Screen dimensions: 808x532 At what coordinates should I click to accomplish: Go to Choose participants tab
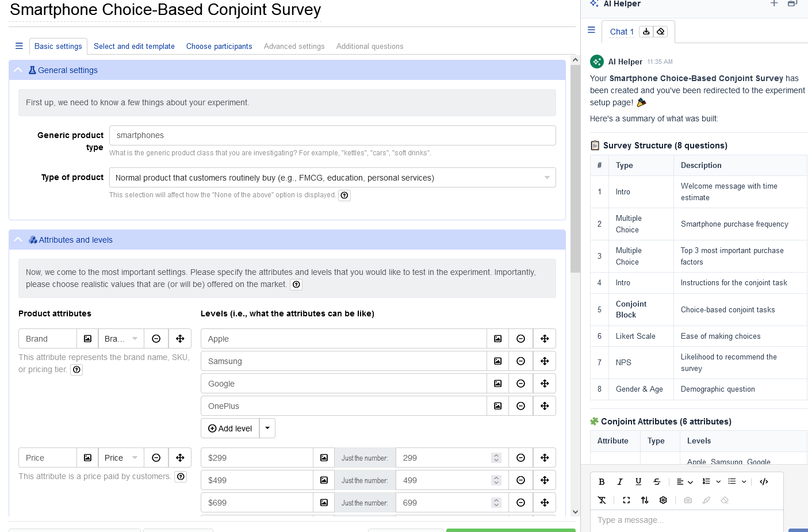[219, 46]
